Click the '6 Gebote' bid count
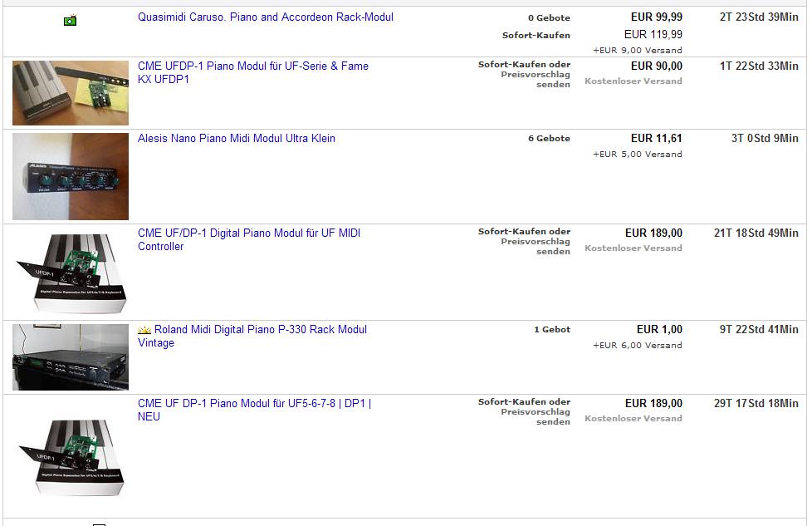This screenshot has width=812, height=526. coord(549,139)
